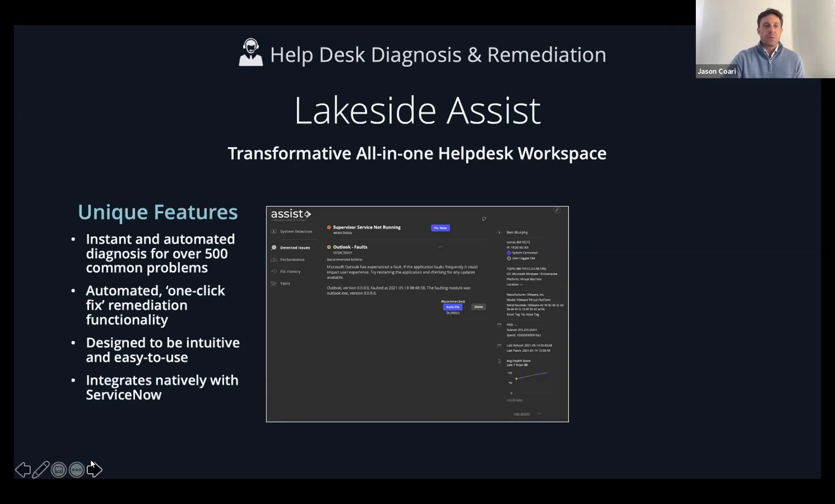The width and height of the screenshot is (835, 504).
Task: Open Tools menu item
Action: [285, 283]
